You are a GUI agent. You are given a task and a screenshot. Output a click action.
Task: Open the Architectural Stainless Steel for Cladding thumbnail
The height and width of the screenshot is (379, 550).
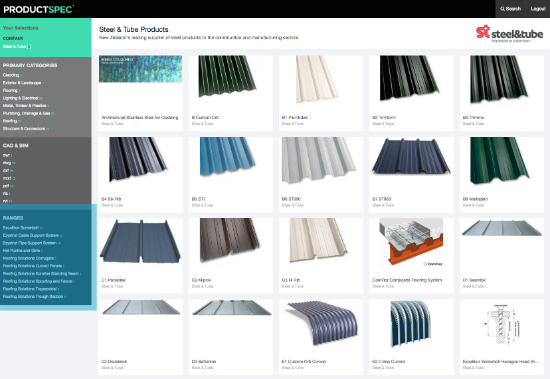tap(140, 69)
